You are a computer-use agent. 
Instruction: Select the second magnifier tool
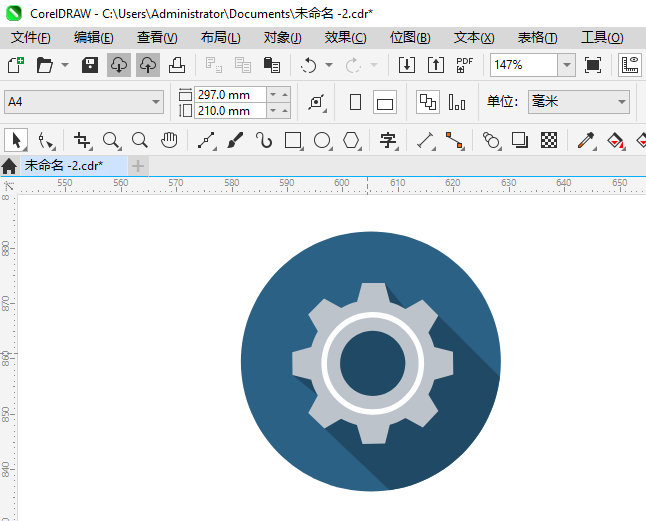140,140
